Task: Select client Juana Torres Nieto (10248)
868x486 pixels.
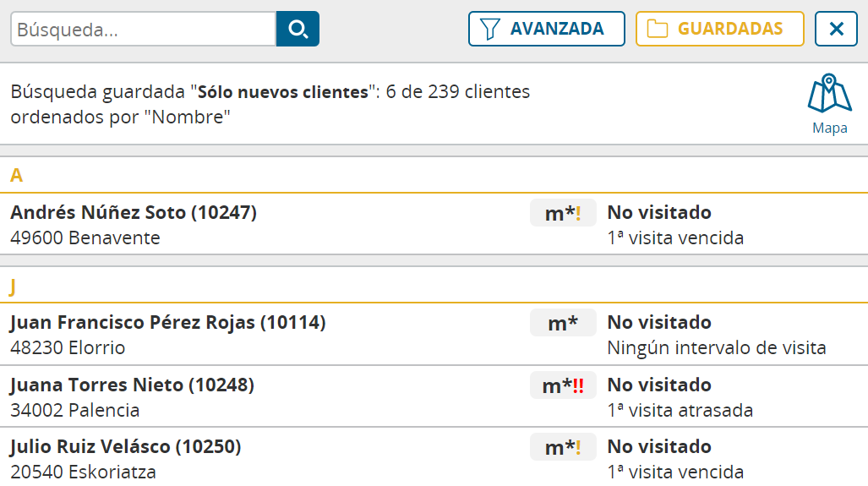Action: [132, 385]
